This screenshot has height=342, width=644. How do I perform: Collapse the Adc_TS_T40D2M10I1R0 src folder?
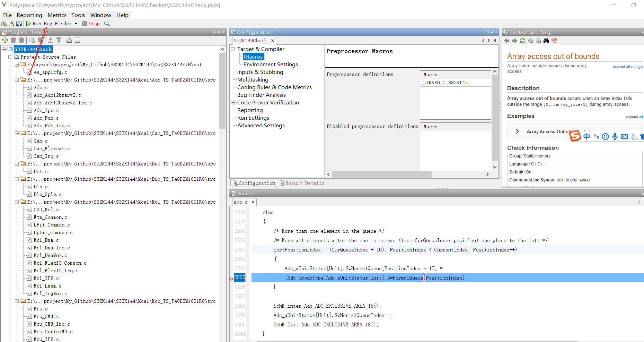pos(17,80)
